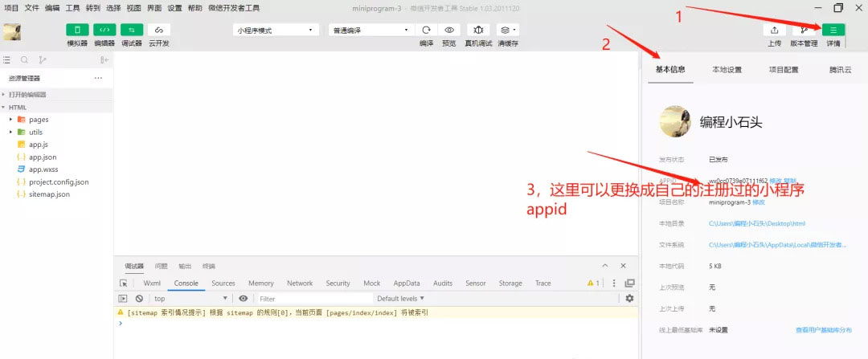
Task: Click the warning count indicator
Action: 593,284
